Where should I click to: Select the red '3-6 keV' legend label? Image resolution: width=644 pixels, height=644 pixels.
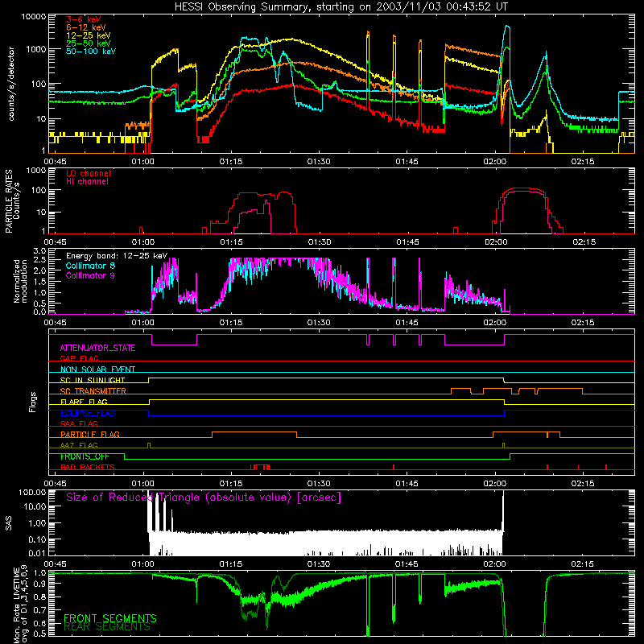click(83, 19)
